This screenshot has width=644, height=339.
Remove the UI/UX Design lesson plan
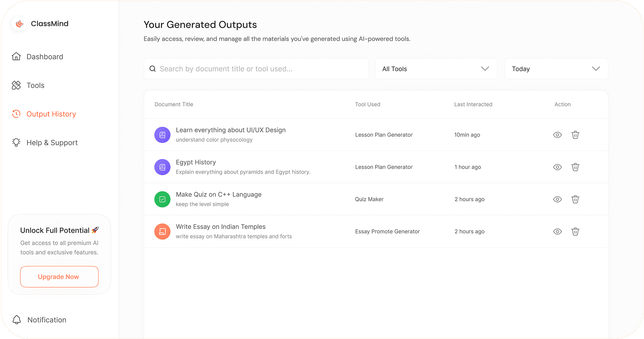click(575, 135)
